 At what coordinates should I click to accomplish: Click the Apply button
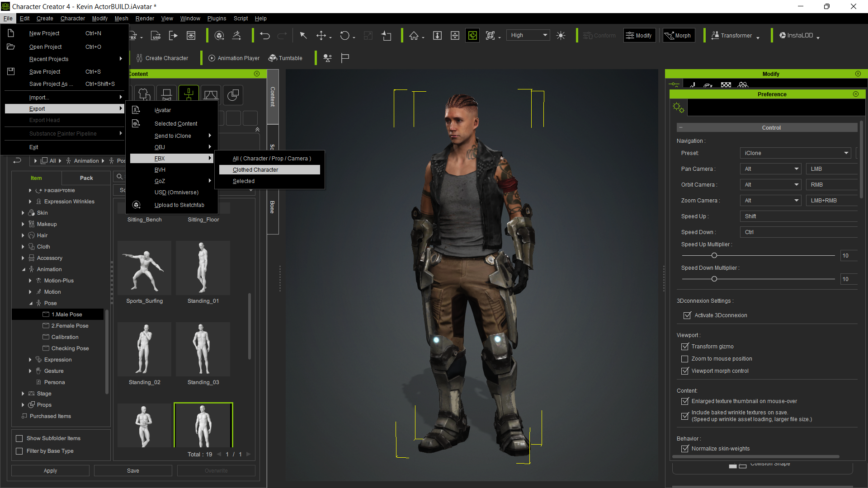coord(50,471)
